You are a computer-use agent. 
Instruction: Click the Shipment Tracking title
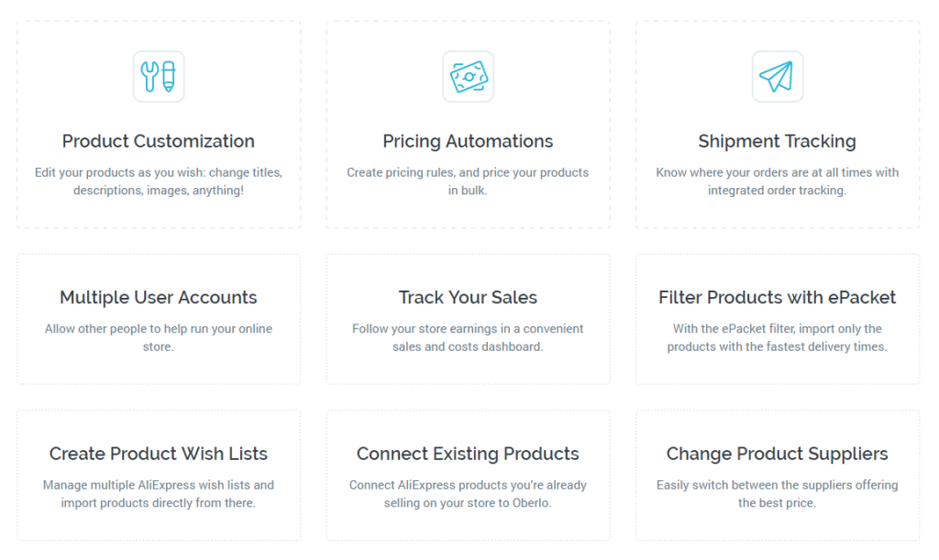point(778,141)
